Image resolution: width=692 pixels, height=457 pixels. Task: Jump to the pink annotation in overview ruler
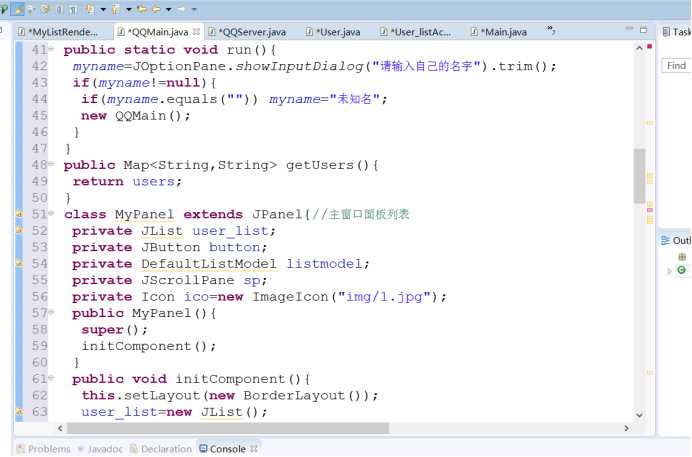[x=650, y=210]
